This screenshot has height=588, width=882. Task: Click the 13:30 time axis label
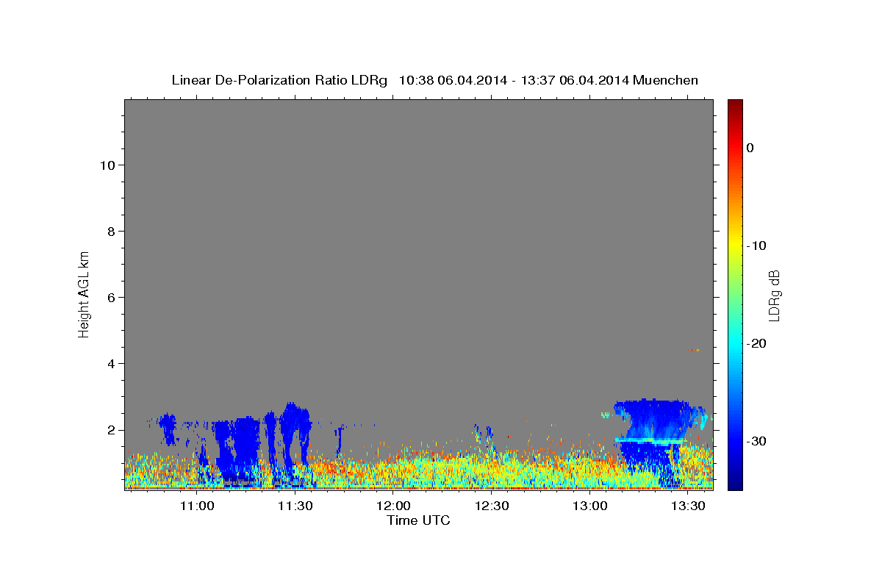pyautogui.click(x=689, y=506)
